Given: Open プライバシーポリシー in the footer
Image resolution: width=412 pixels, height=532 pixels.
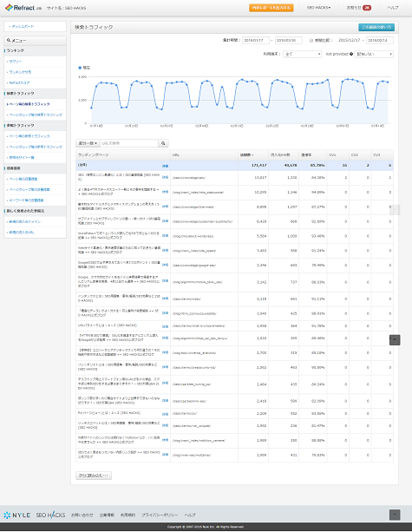Looking at the screenshot, I should pyautogui.click(x=160, y=515).
